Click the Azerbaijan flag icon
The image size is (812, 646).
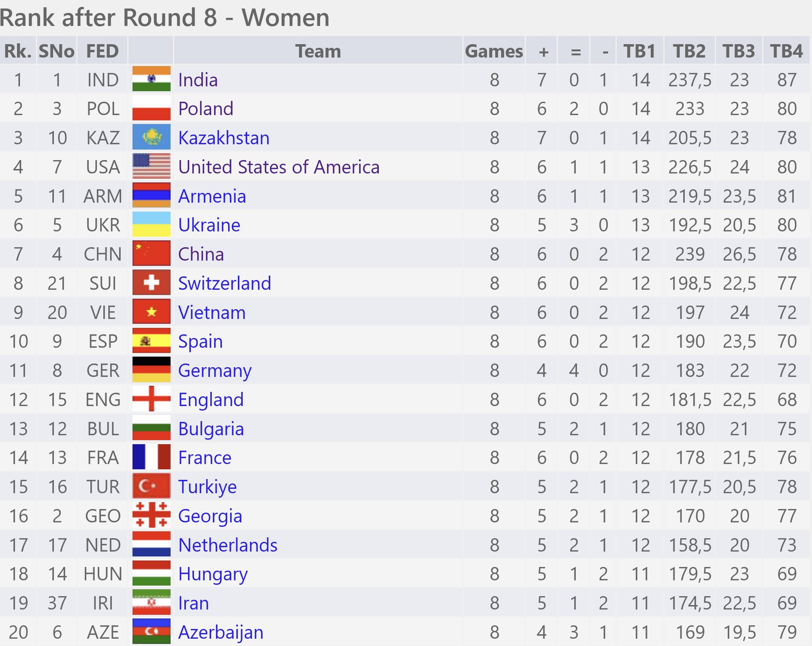151,632
